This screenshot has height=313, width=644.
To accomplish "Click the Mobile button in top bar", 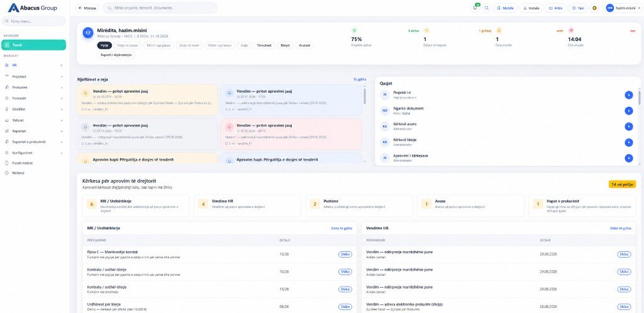I will point(505,8).
